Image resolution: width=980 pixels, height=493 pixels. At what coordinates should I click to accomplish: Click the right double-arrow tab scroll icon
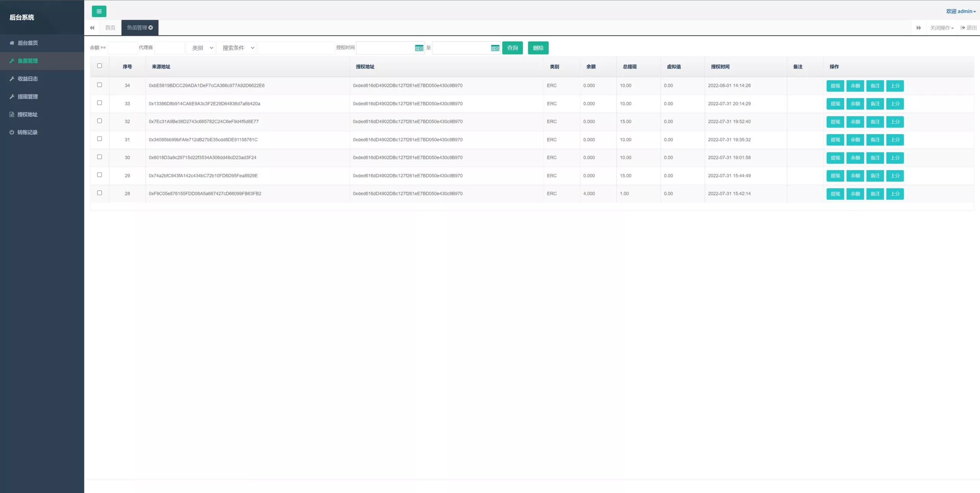(918, 28)
